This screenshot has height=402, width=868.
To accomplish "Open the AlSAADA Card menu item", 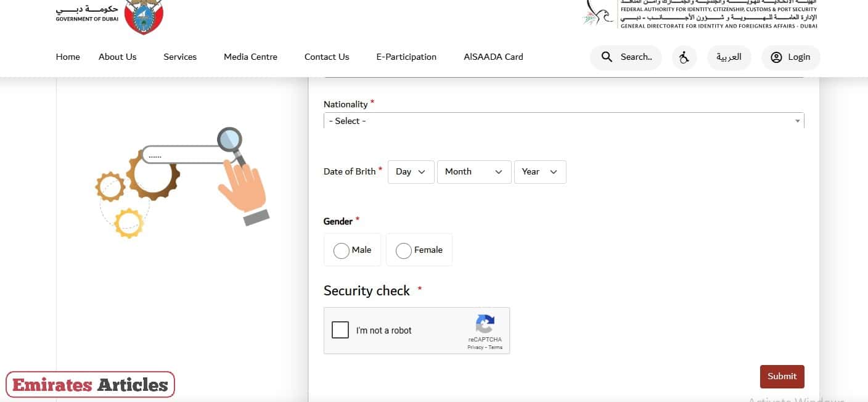I will point(493,57).
